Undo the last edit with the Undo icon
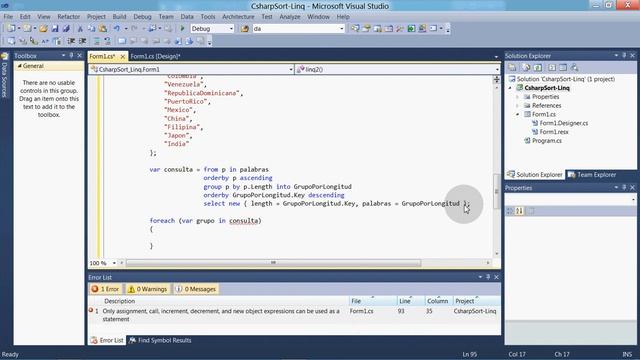640x360 pixels. (x=117, y=29)
